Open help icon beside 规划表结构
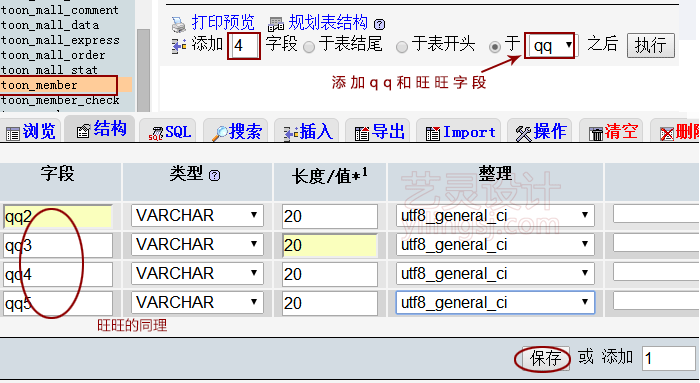This screenshot has height=383, width=700. 379,24
